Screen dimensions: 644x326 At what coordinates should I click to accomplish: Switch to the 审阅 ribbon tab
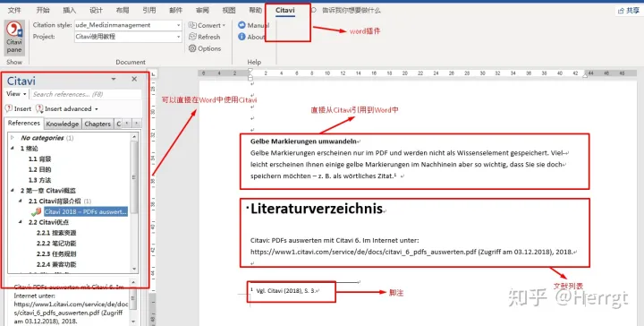point(202,10)
